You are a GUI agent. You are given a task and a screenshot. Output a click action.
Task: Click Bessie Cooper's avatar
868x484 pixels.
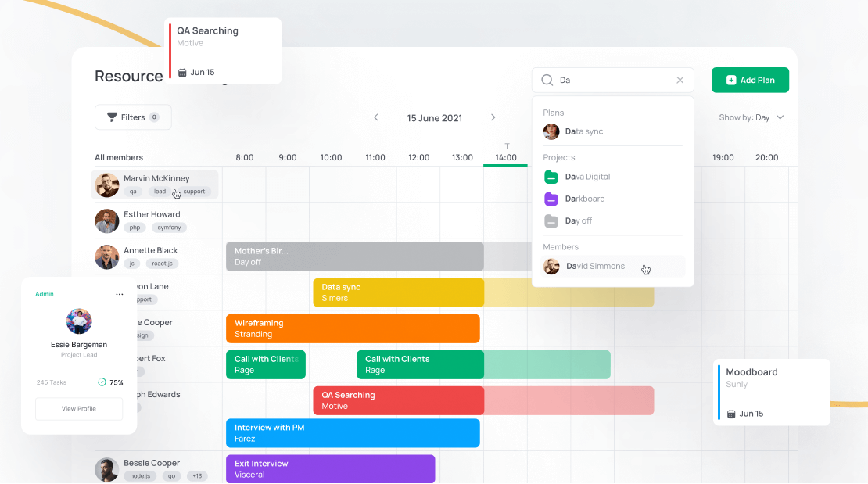(107, 470)
